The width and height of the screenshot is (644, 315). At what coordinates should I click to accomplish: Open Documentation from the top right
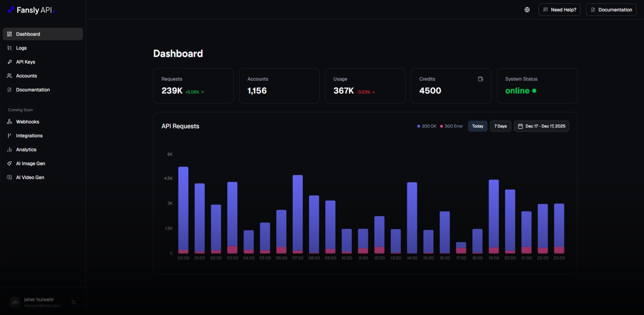click(x=611, y=9)
